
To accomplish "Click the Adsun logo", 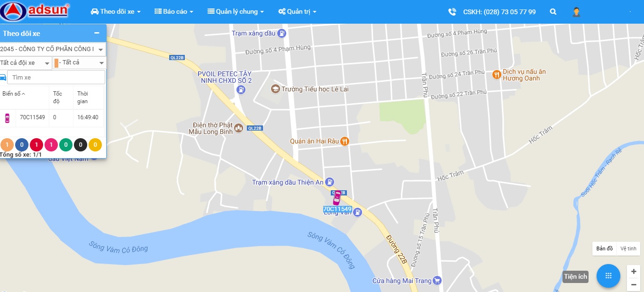I will [x=35, y=12].
